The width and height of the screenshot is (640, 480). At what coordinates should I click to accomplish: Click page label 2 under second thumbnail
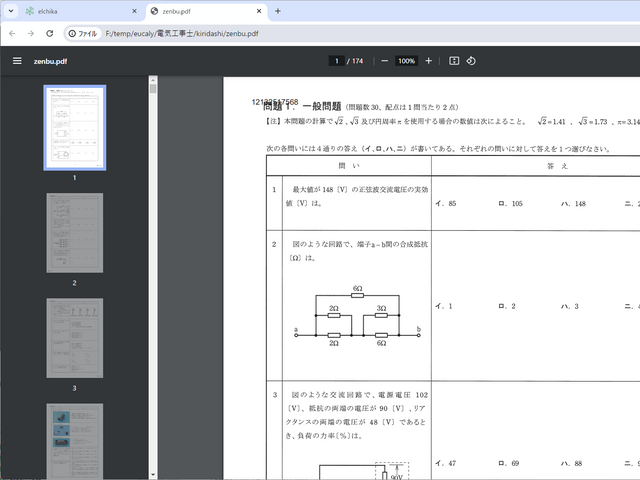point(75,282)
